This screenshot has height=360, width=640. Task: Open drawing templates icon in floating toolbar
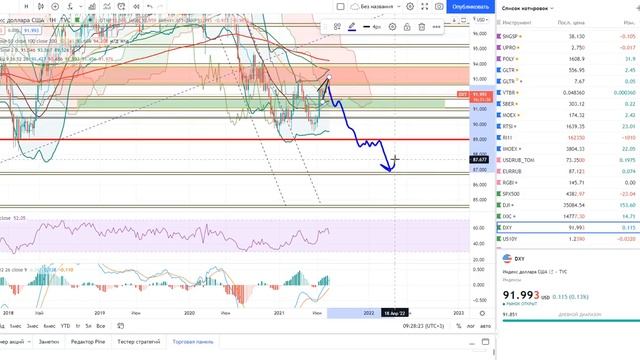pyautogui.click(x=337, y=27)
